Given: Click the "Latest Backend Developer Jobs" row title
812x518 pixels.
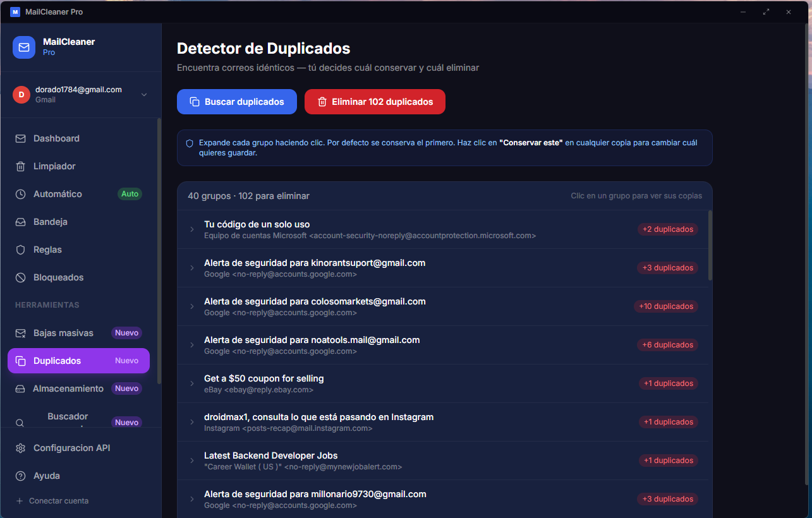Looking at the screenshot, I should (x=271, y=455).
